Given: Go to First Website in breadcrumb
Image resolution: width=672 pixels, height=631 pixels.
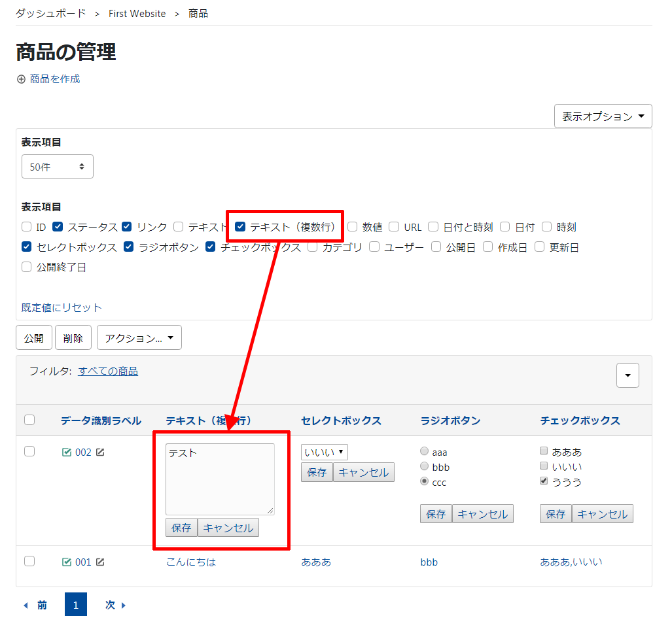Looking at the screenshot, I should [138, 14].
